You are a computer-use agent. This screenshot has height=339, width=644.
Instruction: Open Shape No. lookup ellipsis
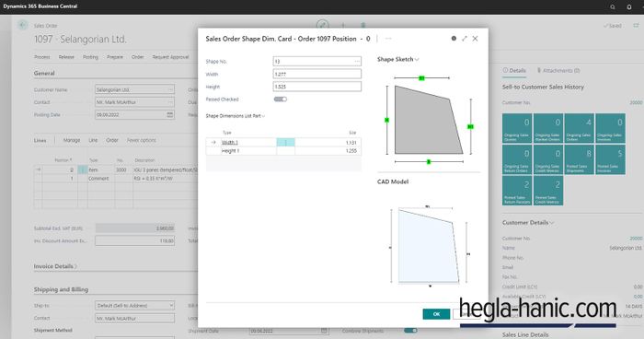357,62
